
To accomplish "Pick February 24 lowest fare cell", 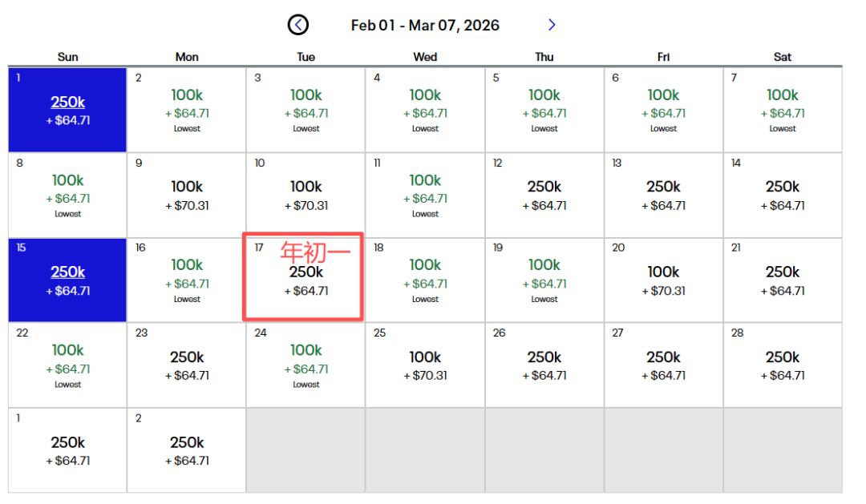I will 306,365.
